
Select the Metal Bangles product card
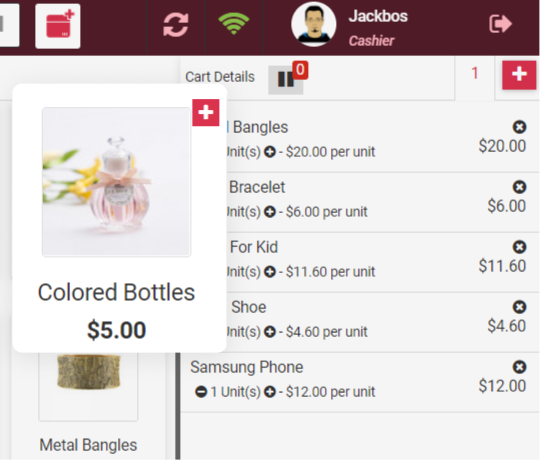point(88,403)
